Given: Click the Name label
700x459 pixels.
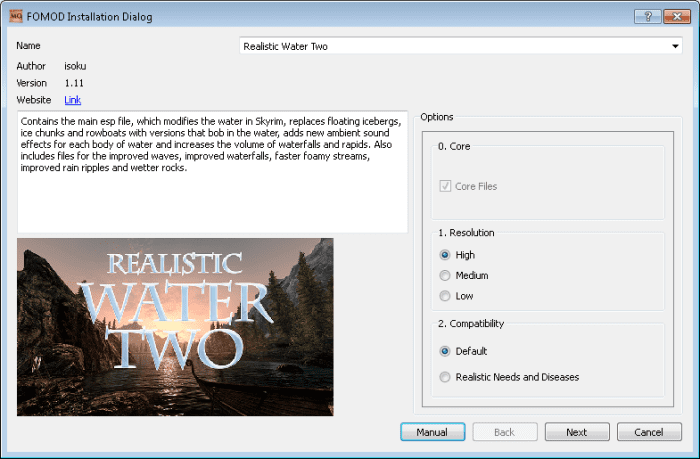Looking at the screenshot, I should click(x=28, y=46).
